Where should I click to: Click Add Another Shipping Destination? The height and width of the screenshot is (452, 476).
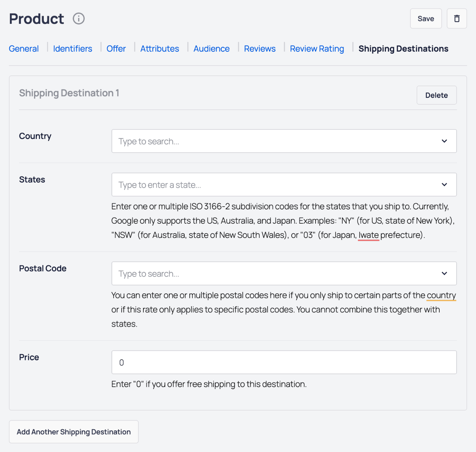[x=73, y=432]
